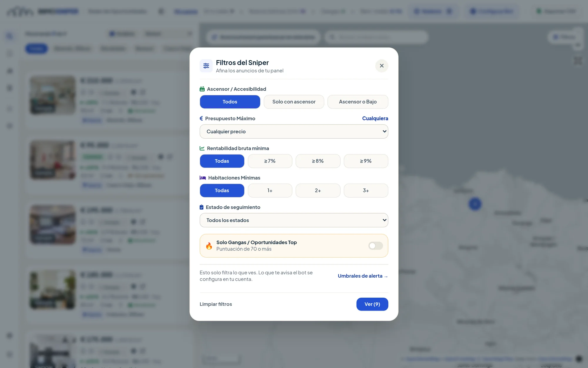The width and height of the screenshot is (588, 368).
Task: Click the green elevator icon beside Ascensor
Action: tap(202, 89)
